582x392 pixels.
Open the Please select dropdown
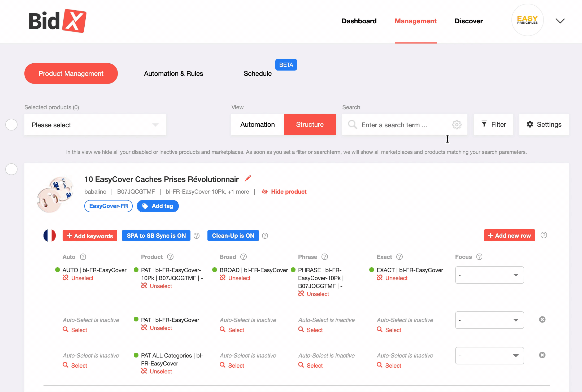coord(95,125)
